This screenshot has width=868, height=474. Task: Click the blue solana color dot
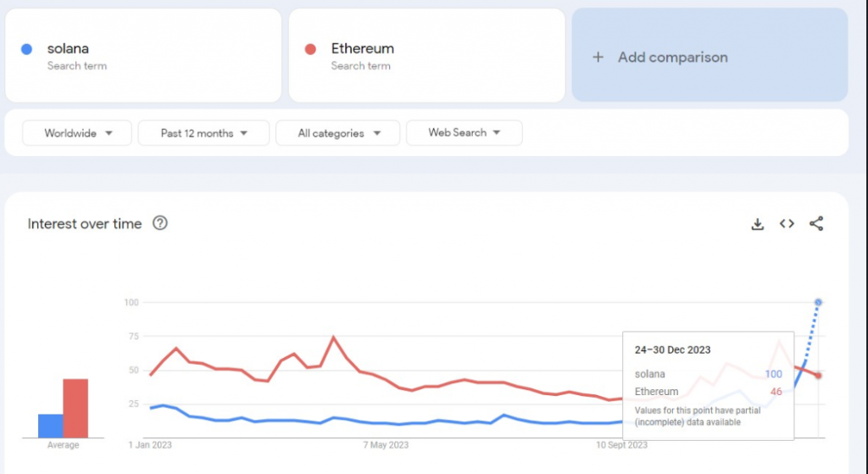[x=26, y=49]
